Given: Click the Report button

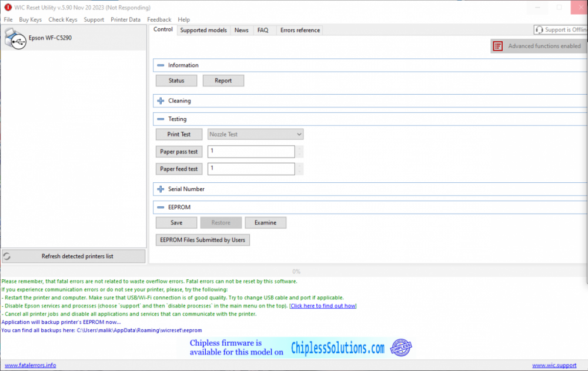Looking at the screenshot, I should coord(223,81).
